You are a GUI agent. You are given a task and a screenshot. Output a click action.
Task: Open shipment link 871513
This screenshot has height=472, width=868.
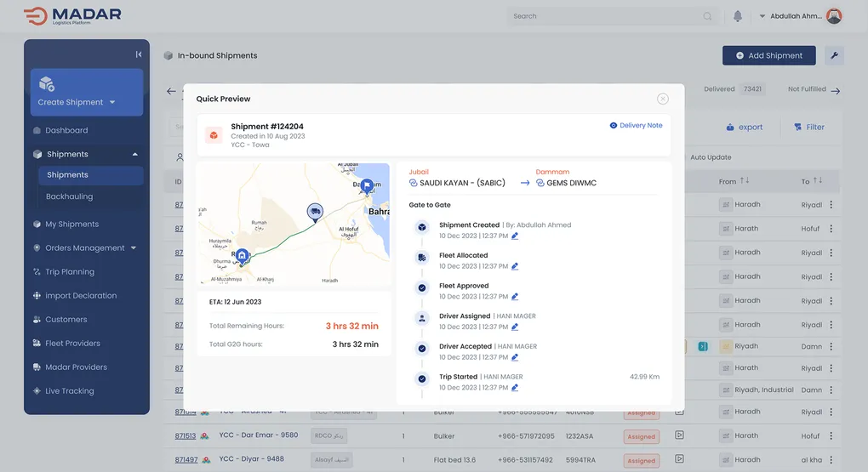pos(186,435)
